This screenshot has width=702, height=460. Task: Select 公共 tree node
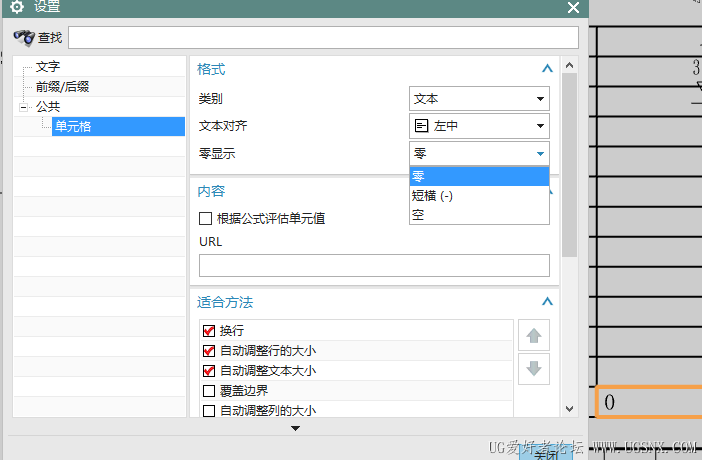click(48, 107)
